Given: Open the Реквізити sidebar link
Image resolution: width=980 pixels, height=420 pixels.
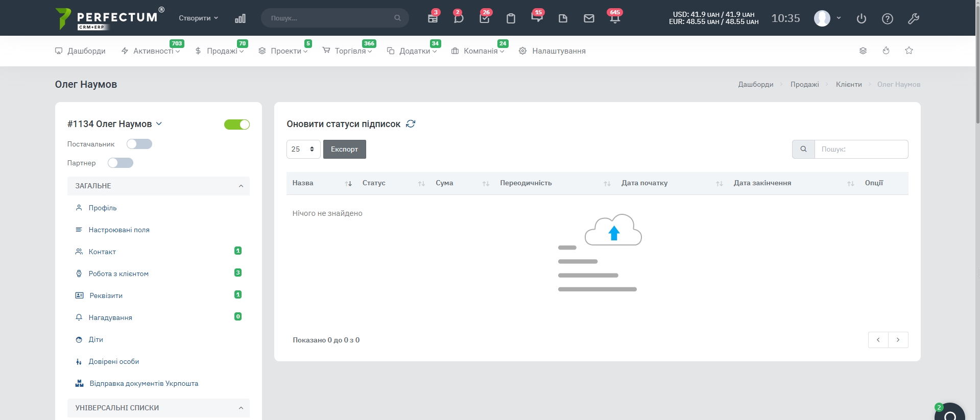Looking at the screenshot, I should click(106, 295).
